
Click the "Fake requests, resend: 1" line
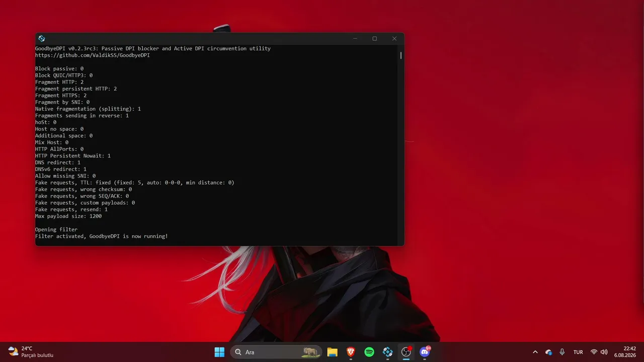[71, 210]
